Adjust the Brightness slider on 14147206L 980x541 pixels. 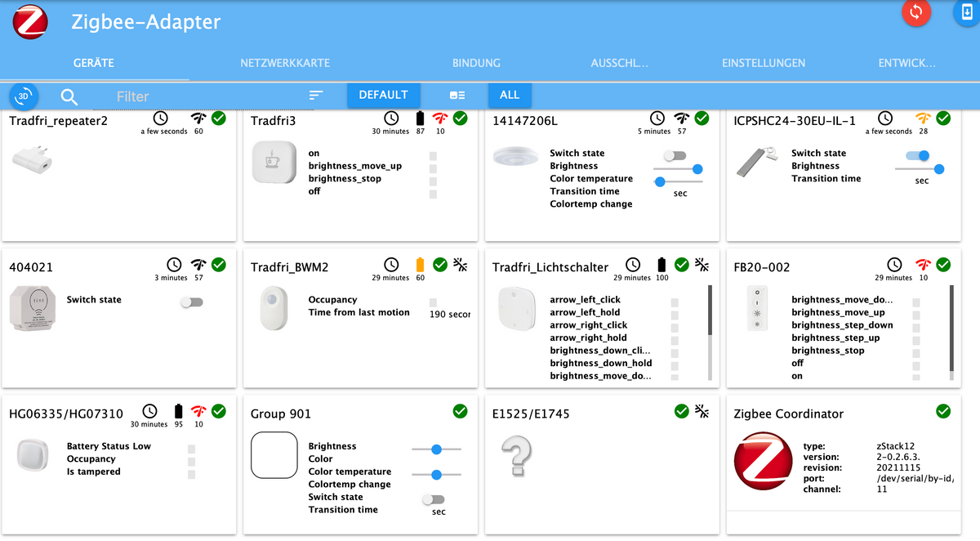click(679, 168)
